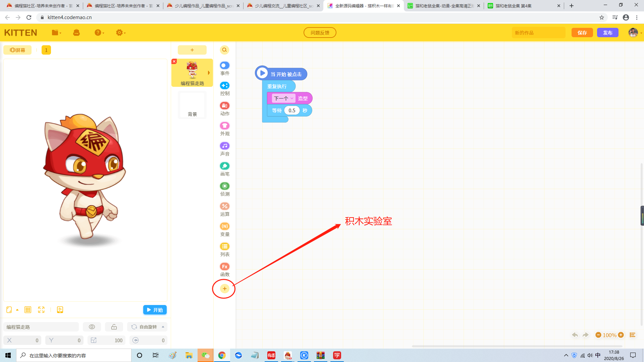Open the backpack materials library

(76, 33)
